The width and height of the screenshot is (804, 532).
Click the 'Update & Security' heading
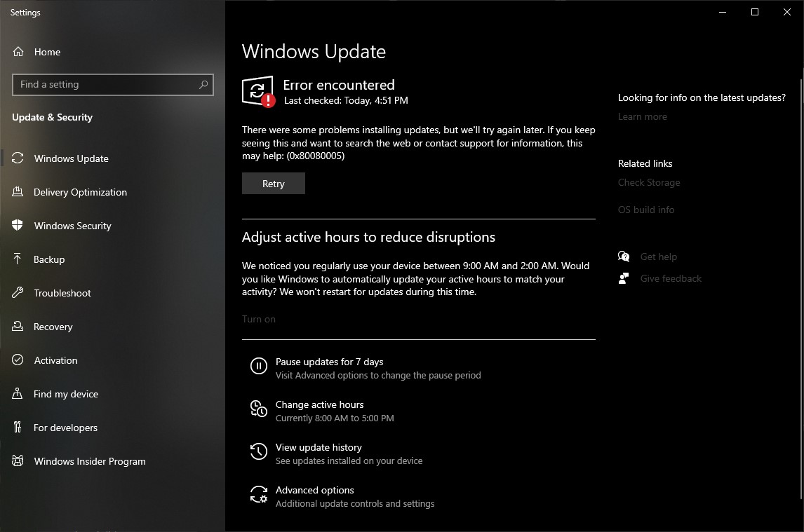[53, 117]
